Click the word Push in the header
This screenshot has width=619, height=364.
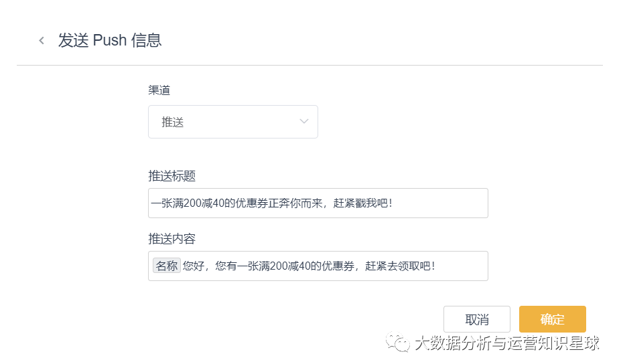point(110,40)
